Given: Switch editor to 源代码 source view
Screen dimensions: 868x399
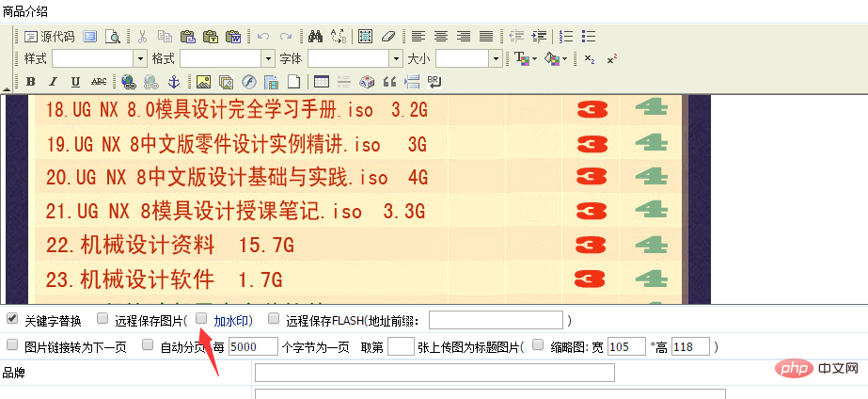Looking at the screenshot, I should [x=49, y=37].
